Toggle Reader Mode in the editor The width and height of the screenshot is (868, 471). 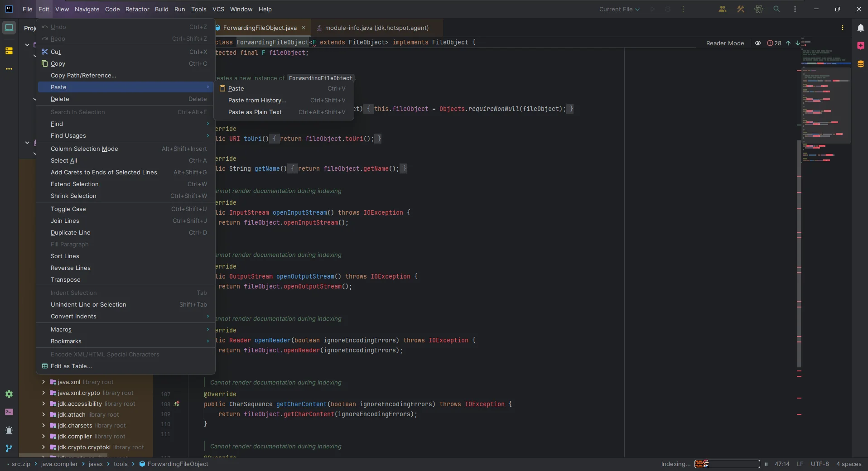[x=725, y=43]
